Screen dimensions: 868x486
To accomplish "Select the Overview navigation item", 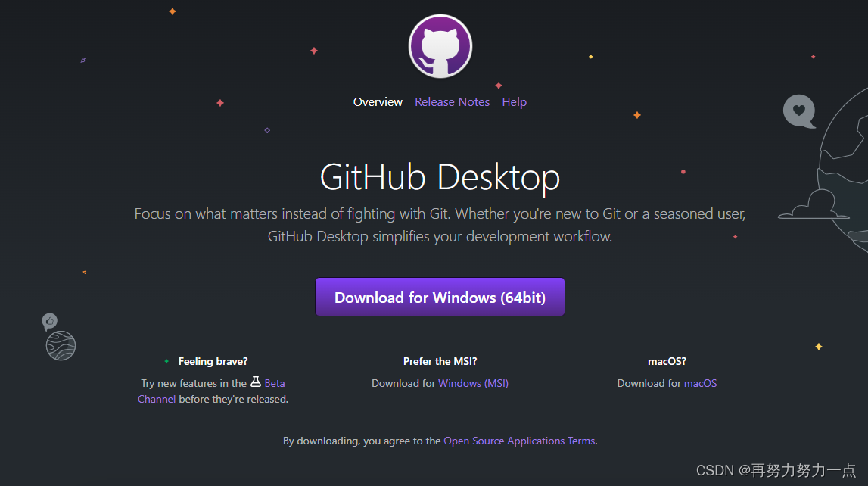I will pos(378,101).
